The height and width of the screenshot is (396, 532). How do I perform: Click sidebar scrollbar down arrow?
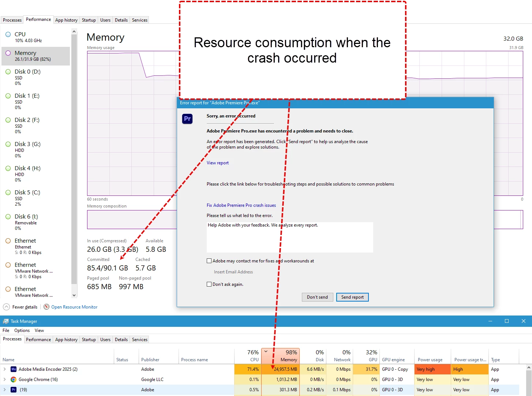tap(74, 295)
